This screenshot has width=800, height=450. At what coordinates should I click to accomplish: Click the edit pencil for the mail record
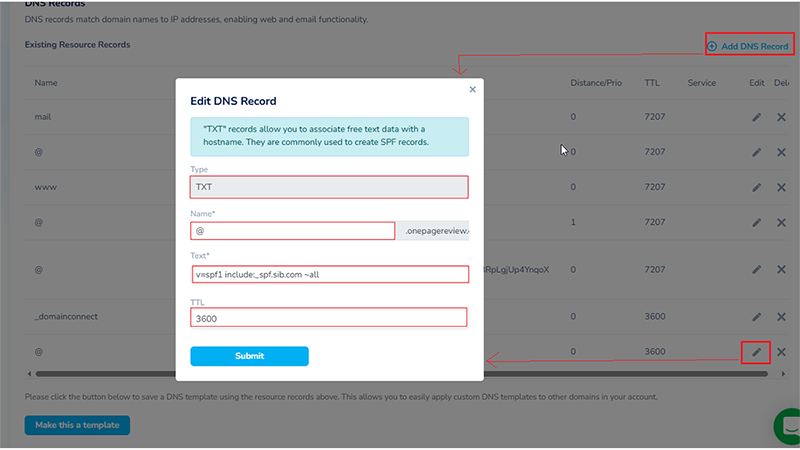[757, 117]
